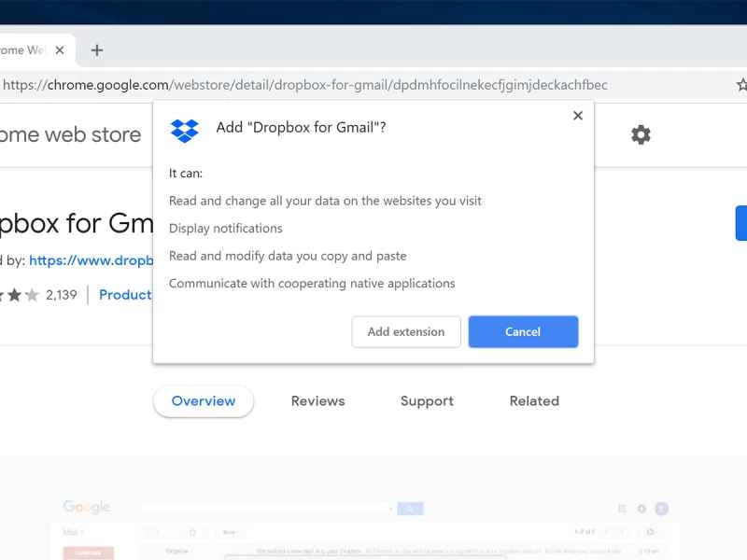Click the bookmark star in address bar

pyautogui.click(x=740, y=84)
